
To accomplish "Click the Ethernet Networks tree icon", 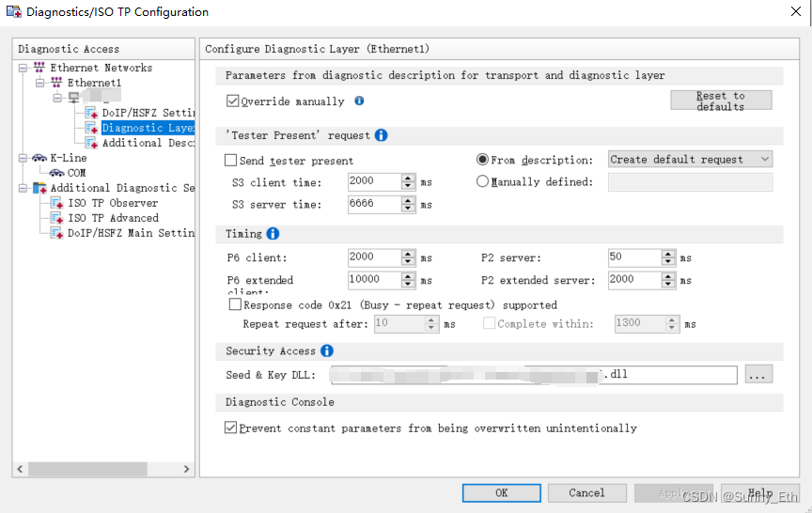I will [39, 68].
